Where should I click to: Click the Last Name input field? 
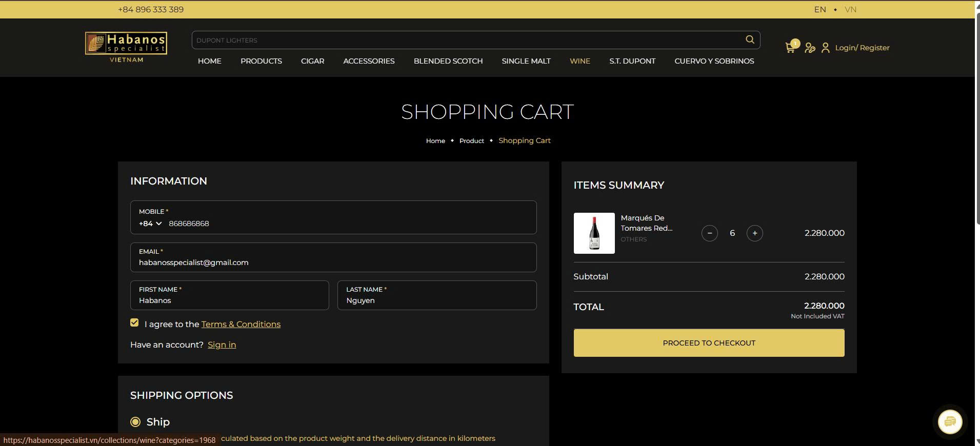coord(437,295)
